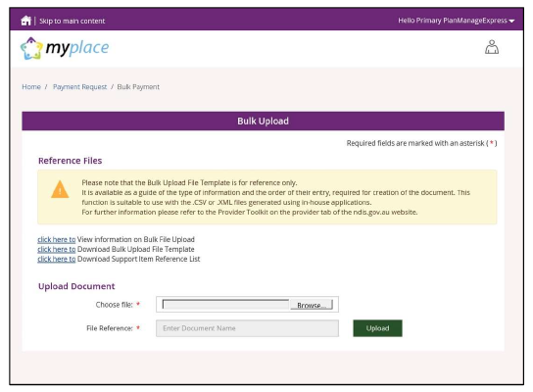
Task: Download the Bulk Upload File Template link
Action: tap(57, 249)
